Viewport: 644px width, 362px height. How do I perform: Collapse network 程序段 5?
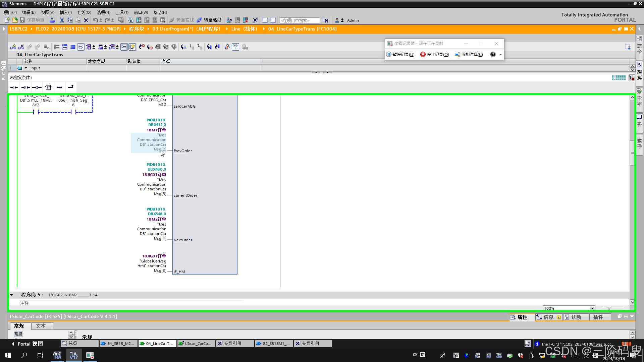click(x=11, y=295)
